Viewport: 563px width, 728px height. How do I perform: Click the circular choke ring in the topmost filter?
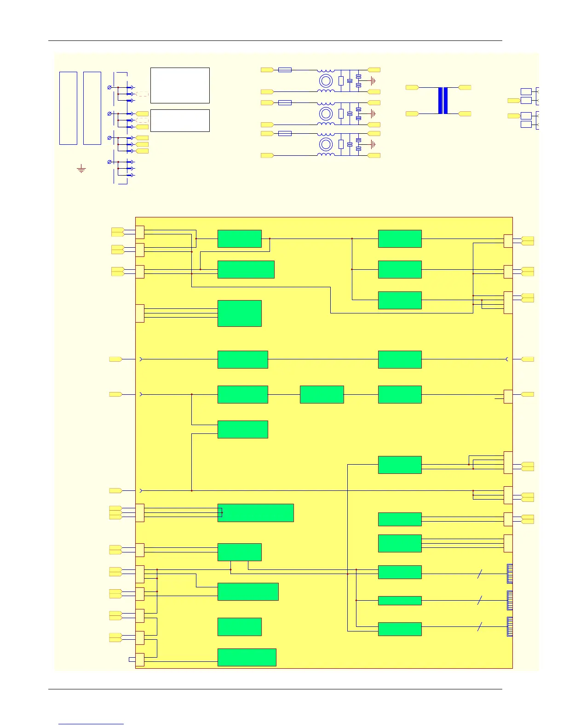326,81
